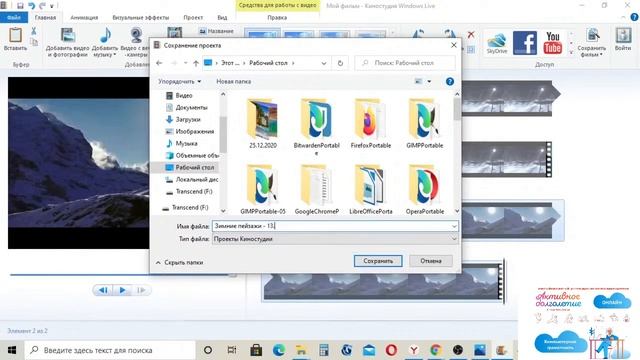This screenshot has width=640, height=360.
Task: Open the view options dropdown arrow
Action: click(429, 82)
